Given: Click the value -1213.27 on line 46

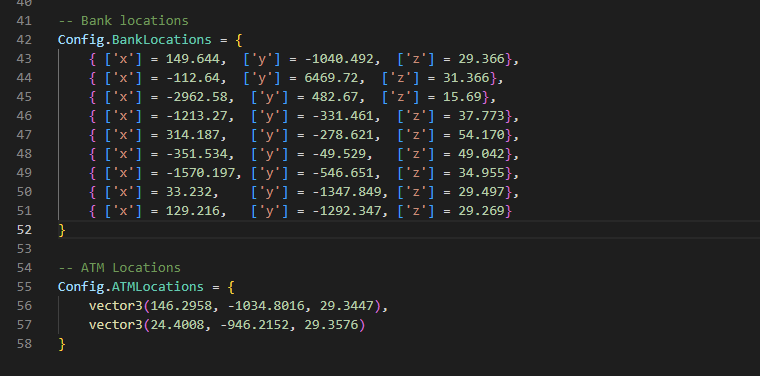Looking at the screenshot, I should click(196, 116).
